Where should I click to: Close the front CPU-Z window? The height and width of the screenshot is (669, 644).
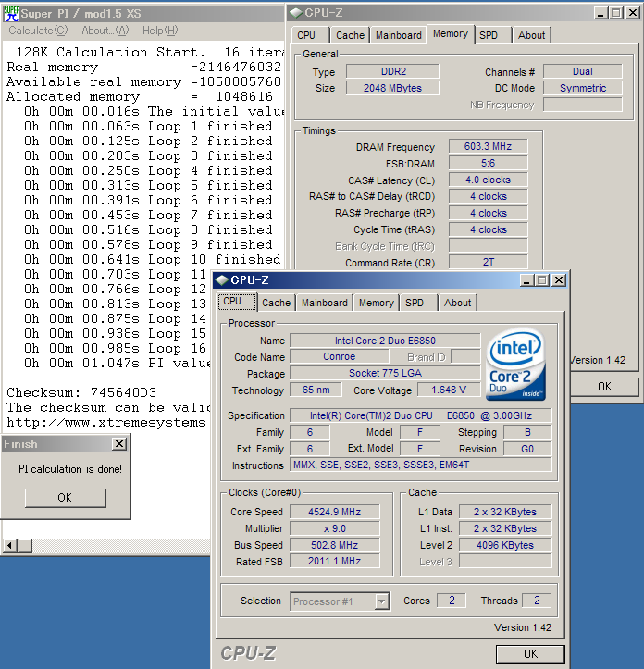click(x=559, y=280)
